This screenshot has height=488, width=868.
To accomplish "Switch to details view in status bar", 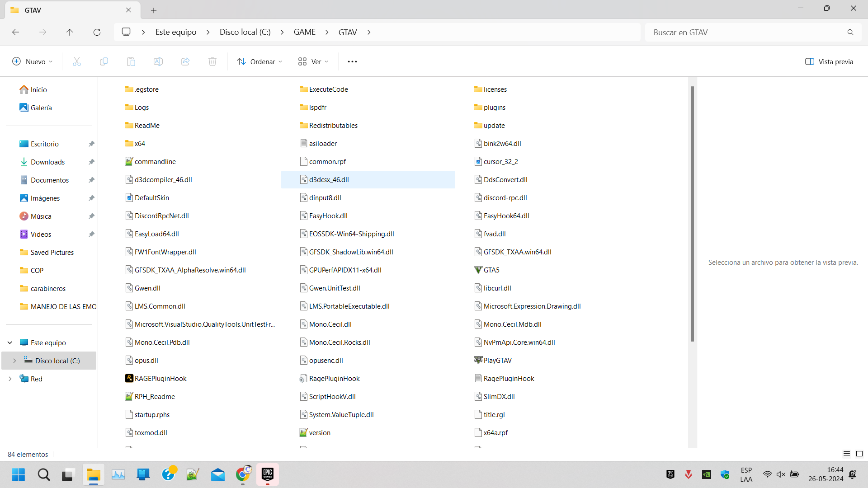I will coord(847,454).
